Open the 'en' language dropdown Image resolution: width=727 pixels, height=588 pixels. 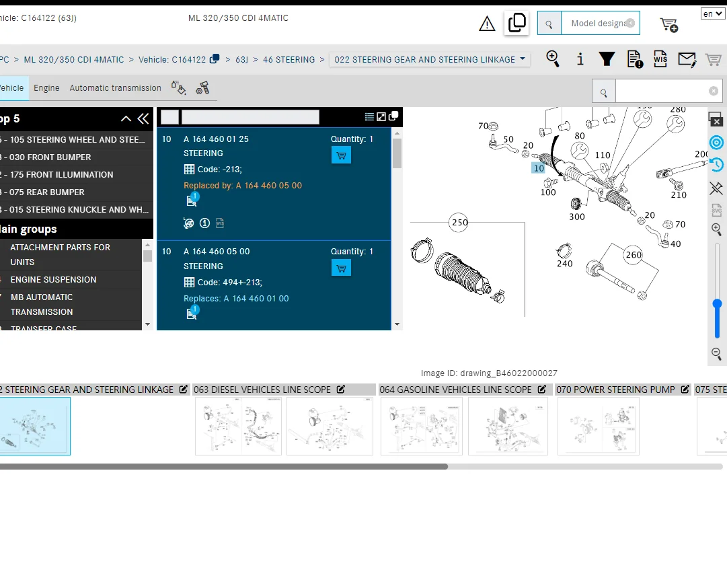point(712,13)
